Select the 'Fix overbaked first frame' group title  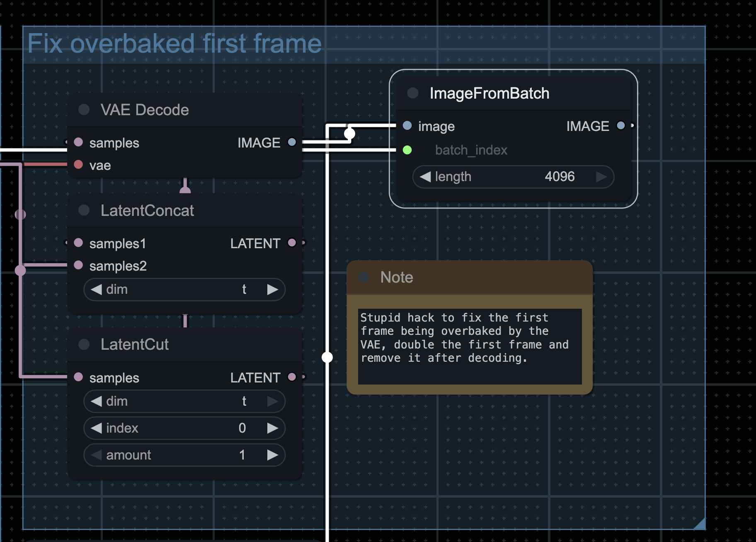point(174,44)
